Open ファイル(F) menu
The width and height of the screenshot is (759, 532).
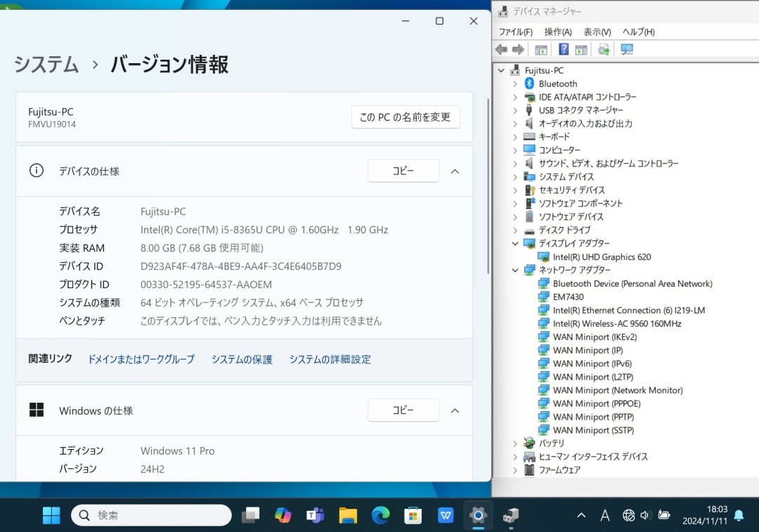[516, 32]
